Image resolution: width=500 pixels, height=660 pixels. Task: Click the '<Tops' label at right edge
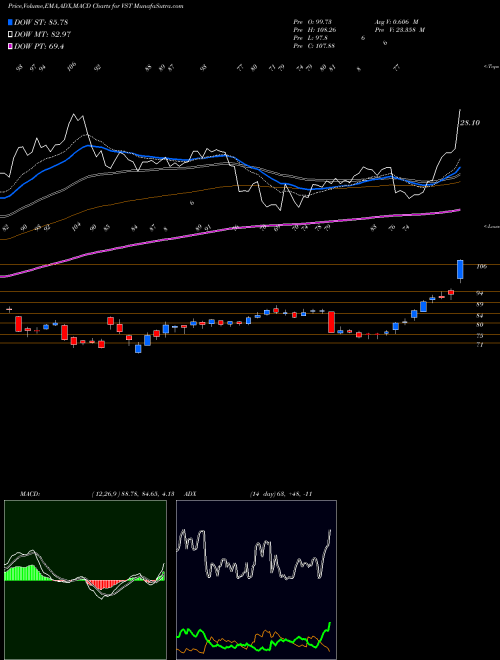tap(491, 67)
